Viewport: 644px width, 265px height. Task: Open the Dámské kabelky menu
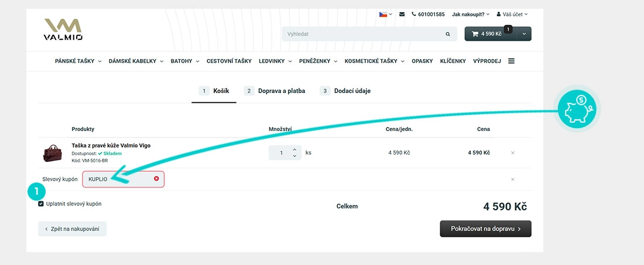[x=136, y=61]
